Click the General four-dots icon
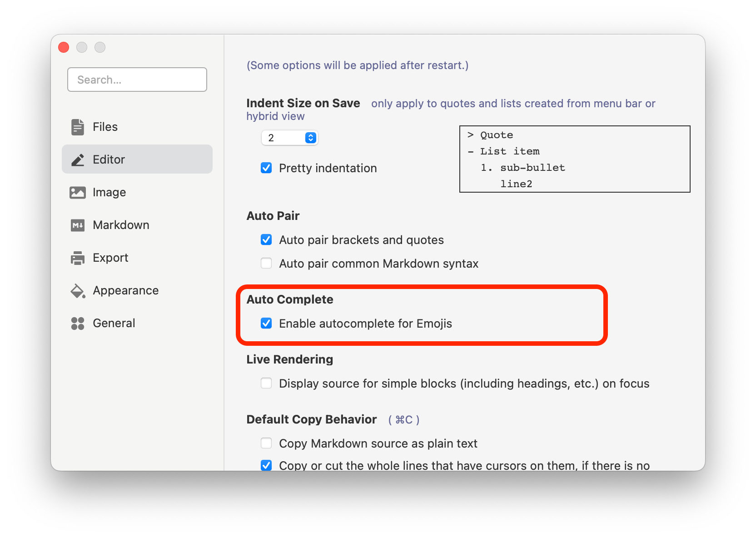 tap(78, 324)
